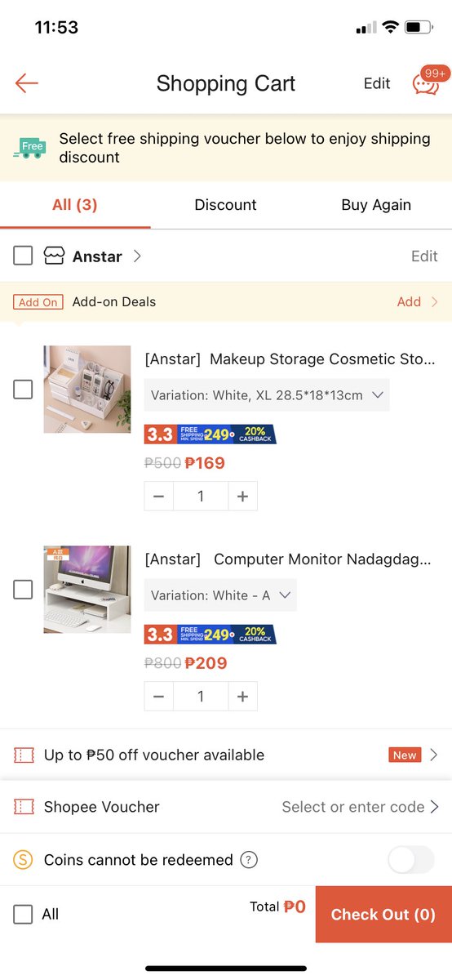Select the Makeup Storage item checkbox

pos(23,390)
